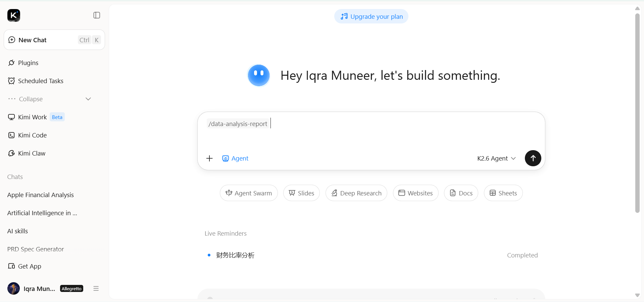Click the Beta badge next to Kimi Work
This screenshot has width=644, height=302.
(57, 117)
